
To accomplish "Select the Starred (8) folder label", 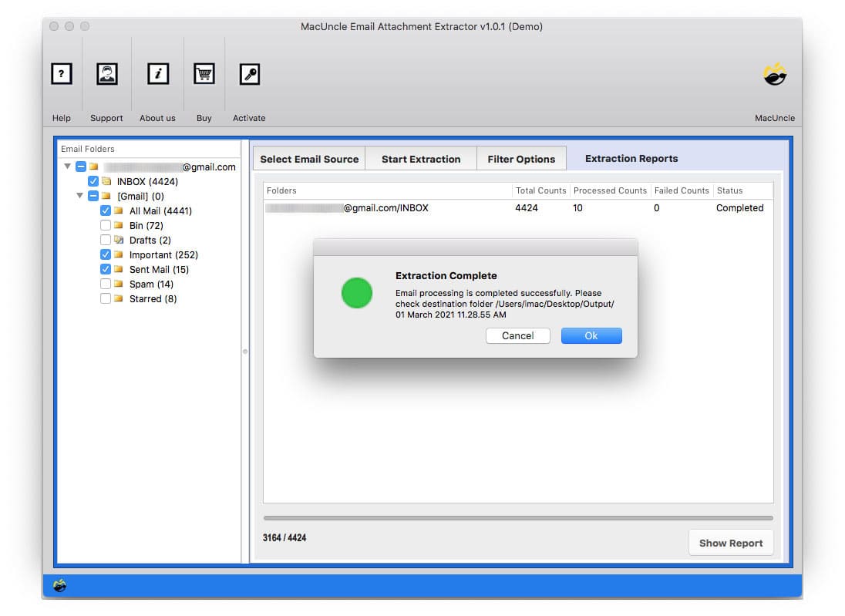I will [153, 298].
